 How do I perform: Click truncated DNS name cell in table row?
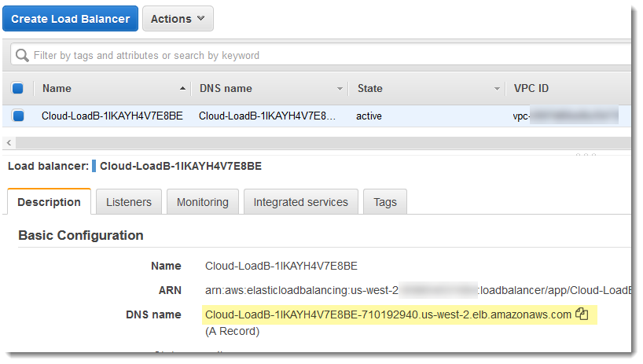[x=267, y=116]
